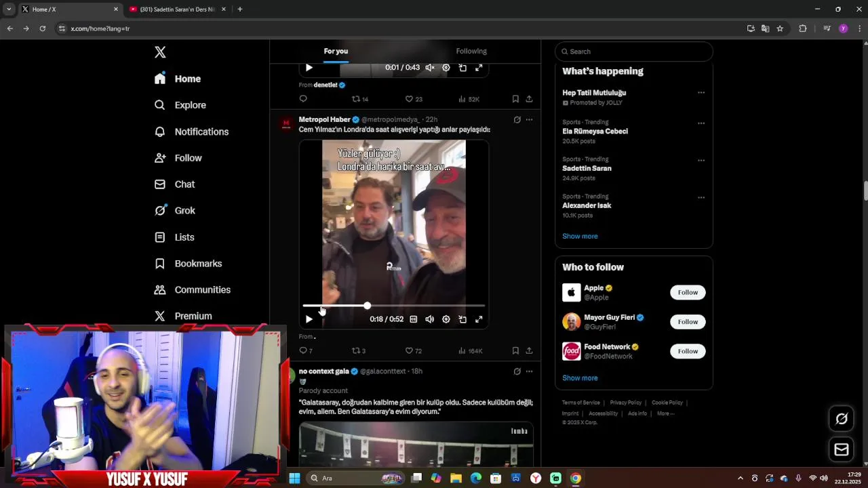Open Premium in sidebar

pyautogui.click(x=184, y=317)
